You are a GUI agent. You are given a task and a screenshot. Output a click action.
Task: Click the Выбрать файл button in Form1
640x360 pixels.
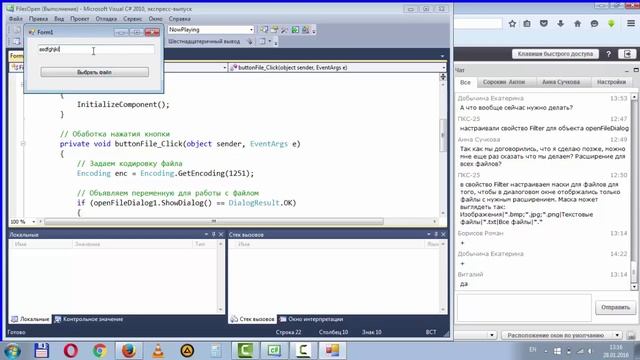click(x=94, y=72)
